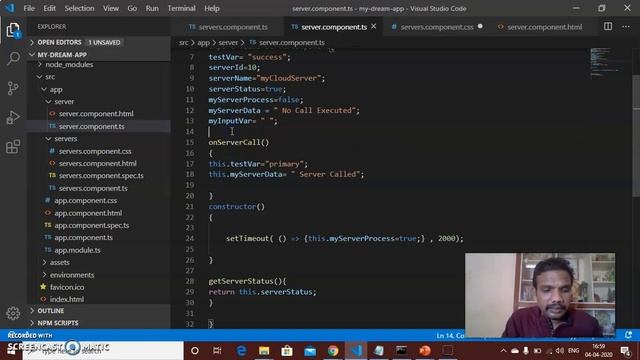Collapse the src folder
Viewport: 640px width, 360px height.
tap(99, 77)
